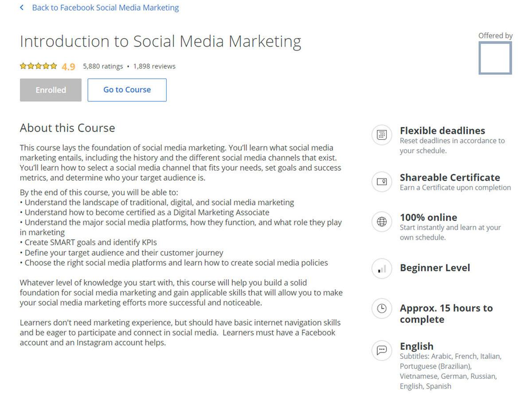Click the Introduction to Social Media Marketing title
Image resolution: width=532 pixels, height=400 pixels.
(x=160, y=42)
